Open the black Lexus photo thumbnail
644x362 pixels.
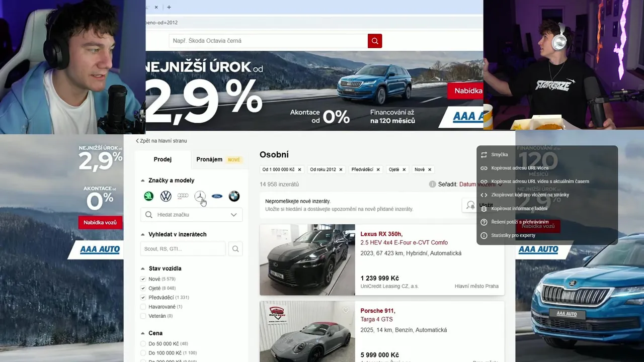[x=307, y=259]
